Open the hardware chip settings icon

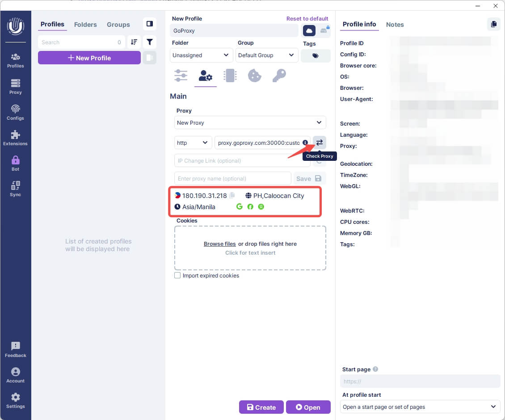[x=230, y=76]
